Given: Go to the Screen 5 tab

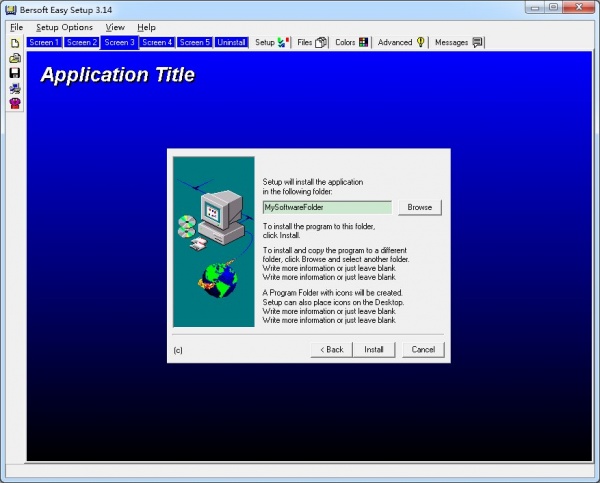Looking at the screenshot, I should point(194,43).
